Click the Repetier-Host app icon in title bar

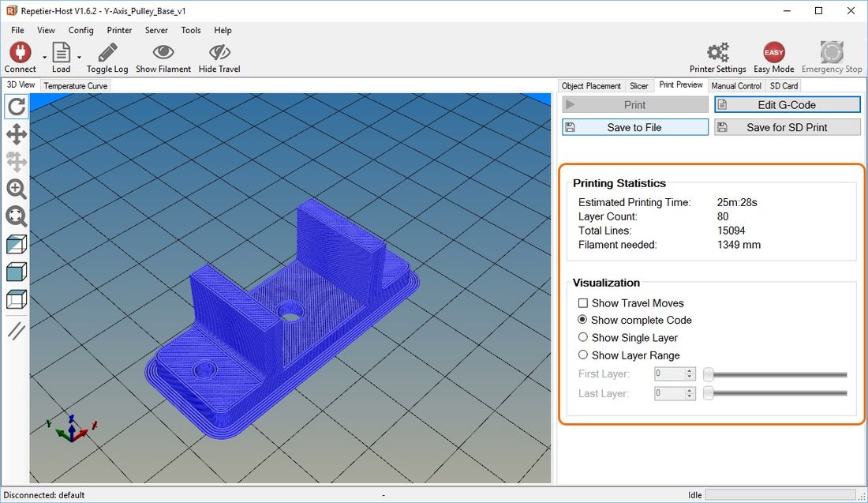[11, 10]
